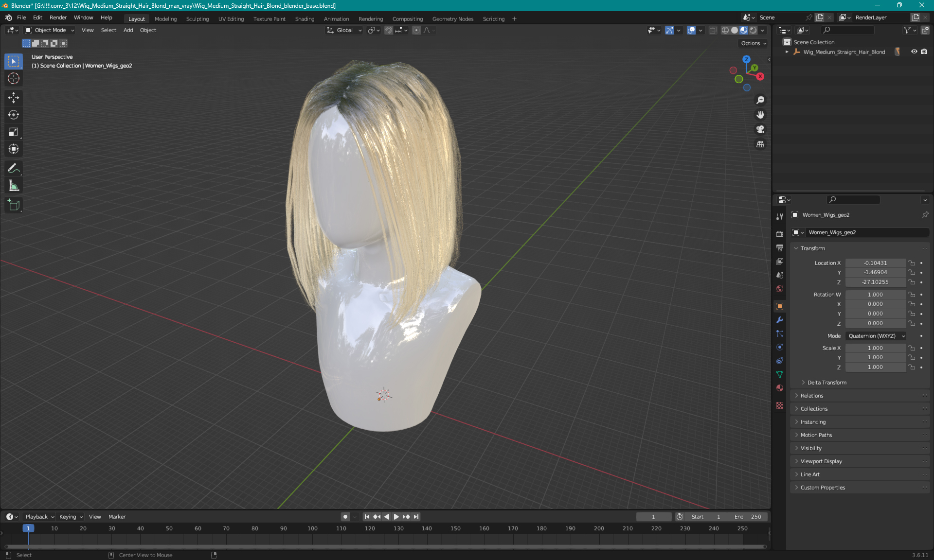Screen dimensions: 934x560
Task: Open the Texture properties checker tab
Action: pos(780,405)
